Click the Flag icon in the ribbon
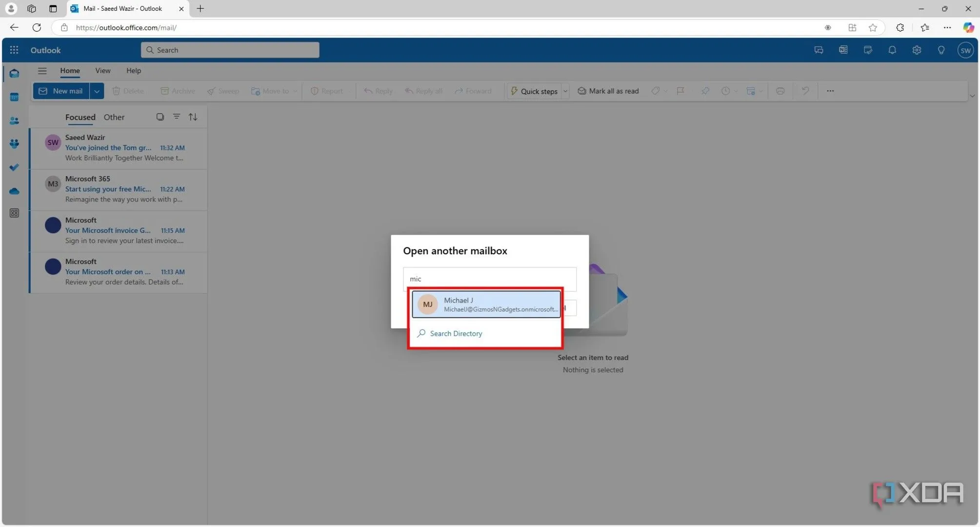This screenshot has height=527, width=980. [680, 91]
